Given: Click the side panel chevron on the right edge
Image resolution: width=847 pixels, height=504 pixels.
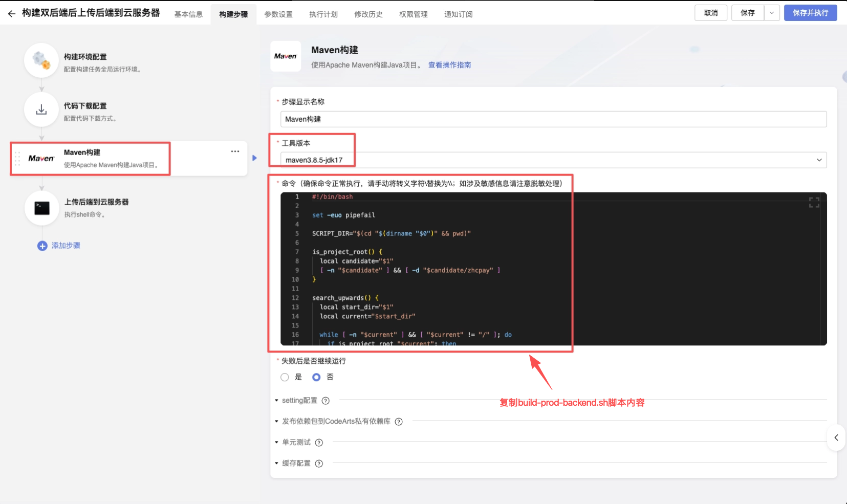Looking at the screenshot, I should point(836,437).
